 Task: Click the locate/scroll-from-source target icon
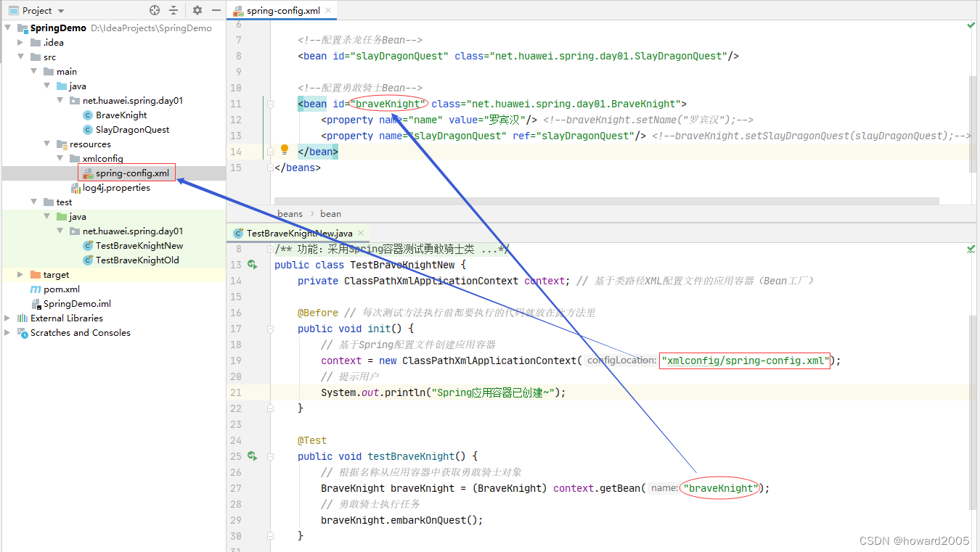click(155, 10)
